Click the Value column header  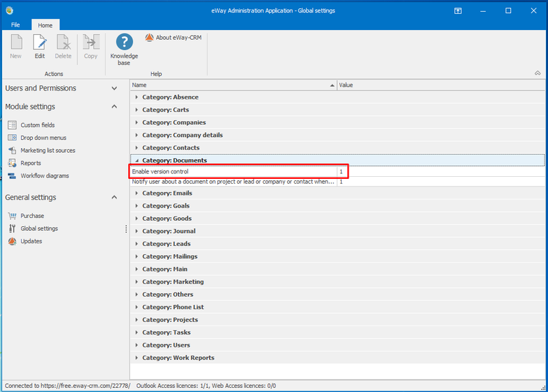click(x=440, y=85)
